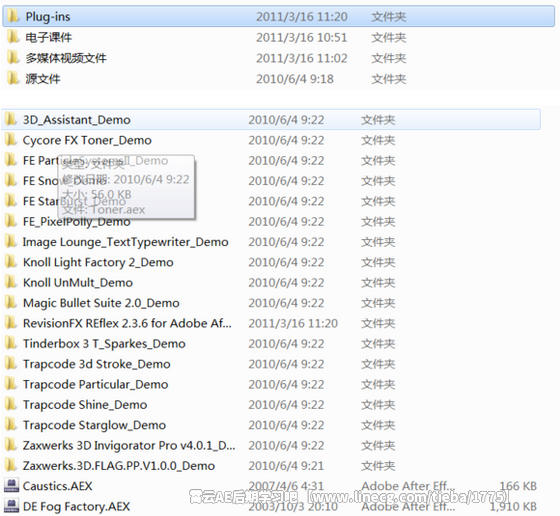Click the Knoll Light Factory 2_Demo folder icon
Image resolution: width=560 pixels, height=516 pixels.
(11, 262)
